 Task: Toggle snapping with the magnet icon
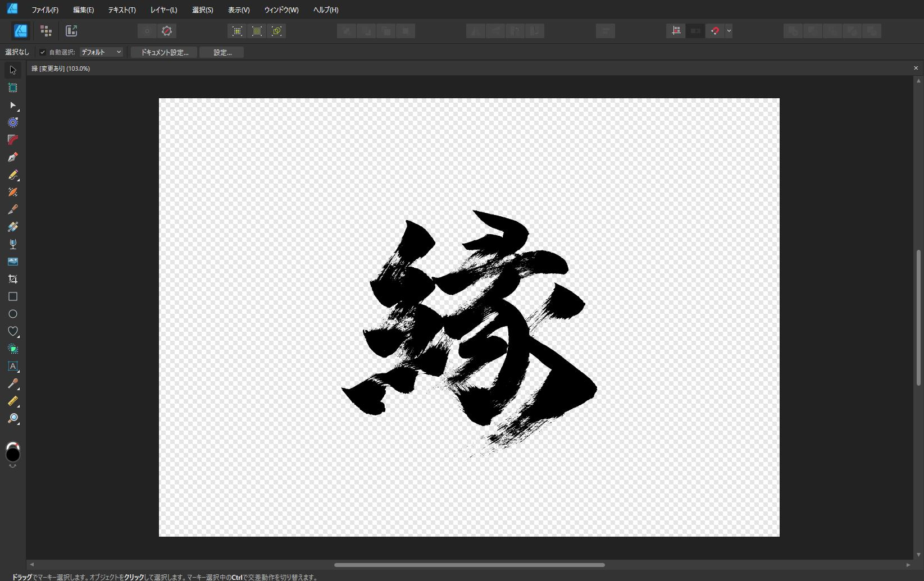pyautogui.click(x=714, y=31)
